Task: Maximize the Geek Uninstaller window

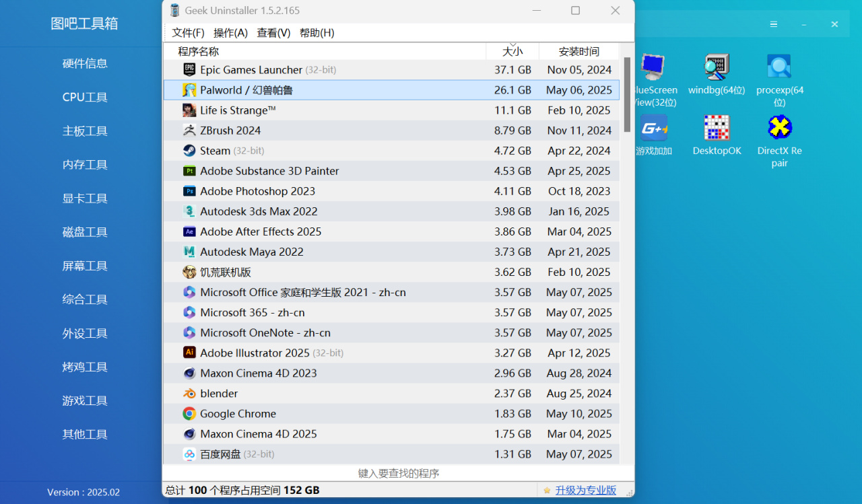Action: coord(575,10)
